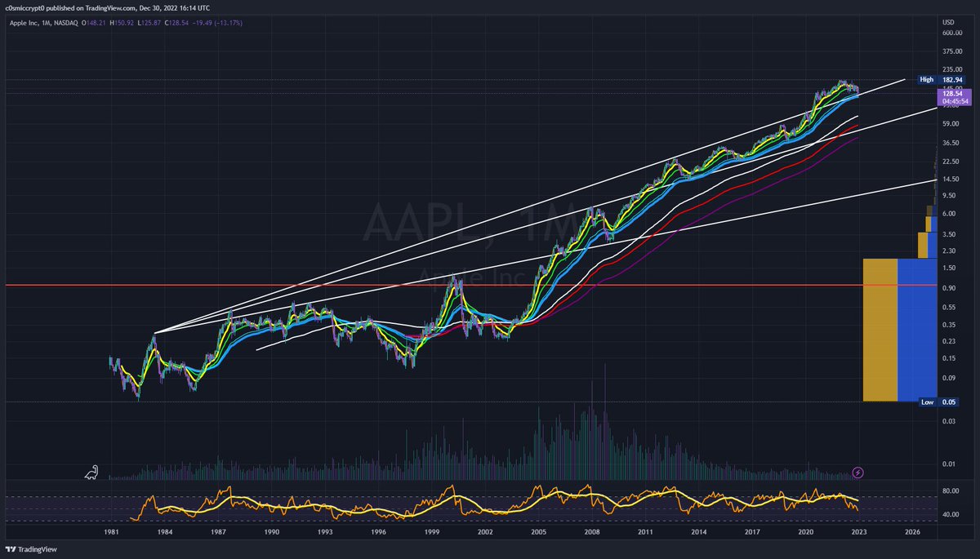Click the 375.00 price axis value
This screenshot has height=559, width=980.
(951, 51)
